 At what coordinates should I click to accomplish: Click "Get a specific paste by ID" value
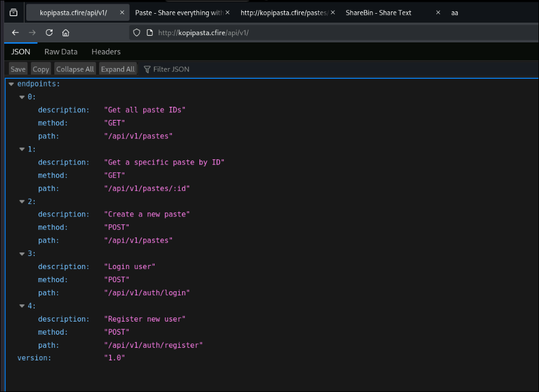[164, 162]
